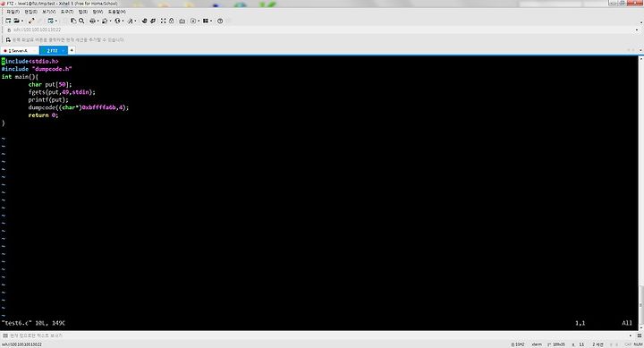Click the Print icon in toolbar
This screenshot has width=644, height=348.
click(x=92, y=21)
